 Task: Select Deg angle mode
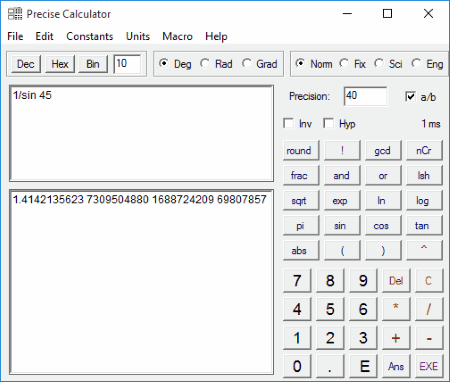(175, 64)
